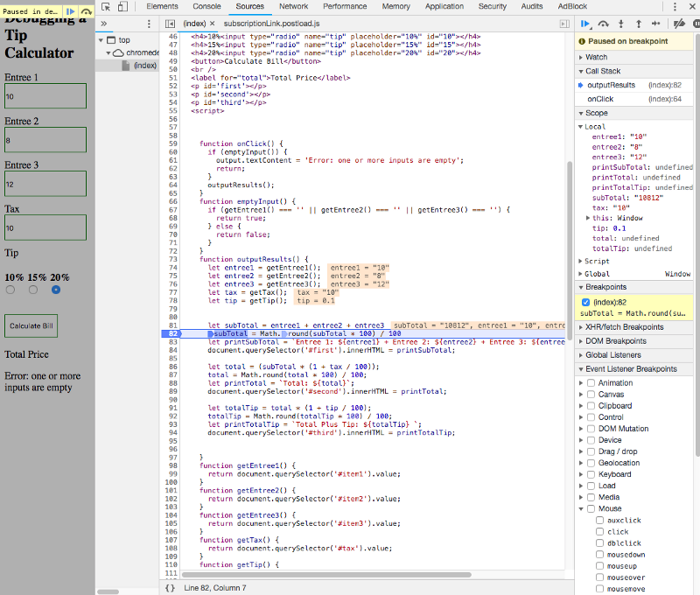Toggle device toolbar icon
Viewport: 700px width, 595px height.
[x=124, y=6]
